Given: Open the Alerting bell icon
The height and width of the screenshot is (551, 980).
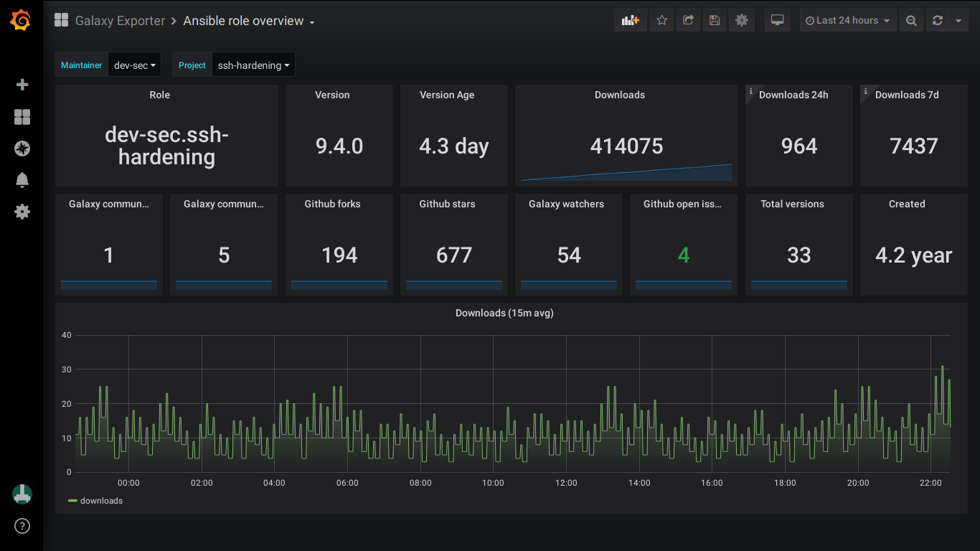Looking at the screenshot, I should [x=22, y=180].
